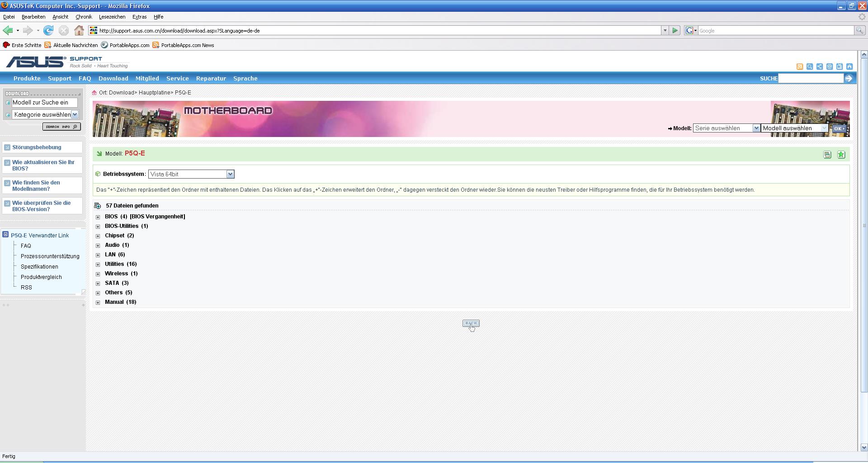Image resolution: width=868 pixels, height=463 pixels.
Task: Open the Störungsbehebung link
Action: [x=37, y=147]
